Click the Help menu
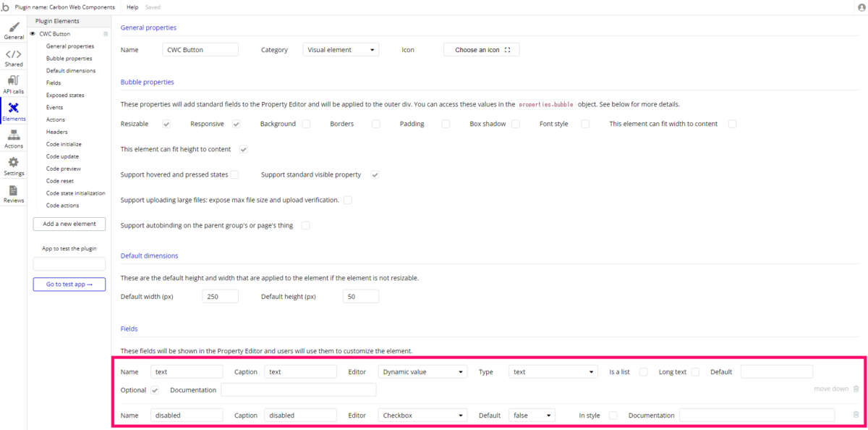 (x=132, y=7)
